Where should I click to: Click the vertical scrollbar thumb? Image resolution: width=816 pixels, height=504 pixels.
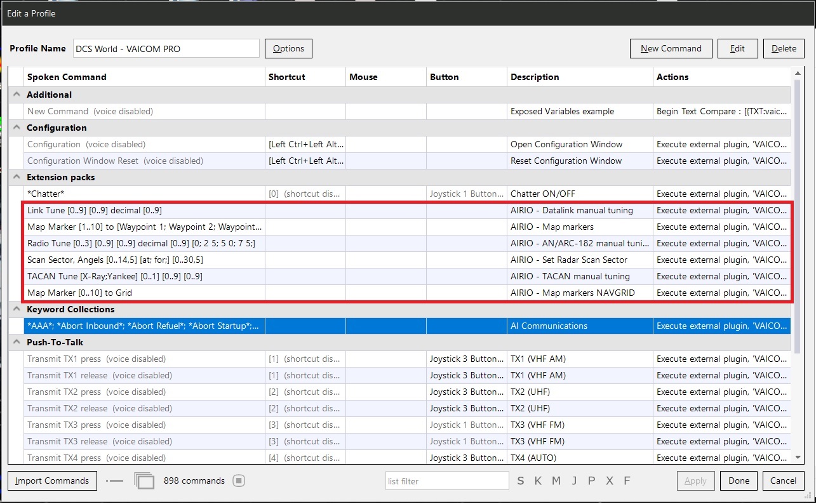click(798, 216)
